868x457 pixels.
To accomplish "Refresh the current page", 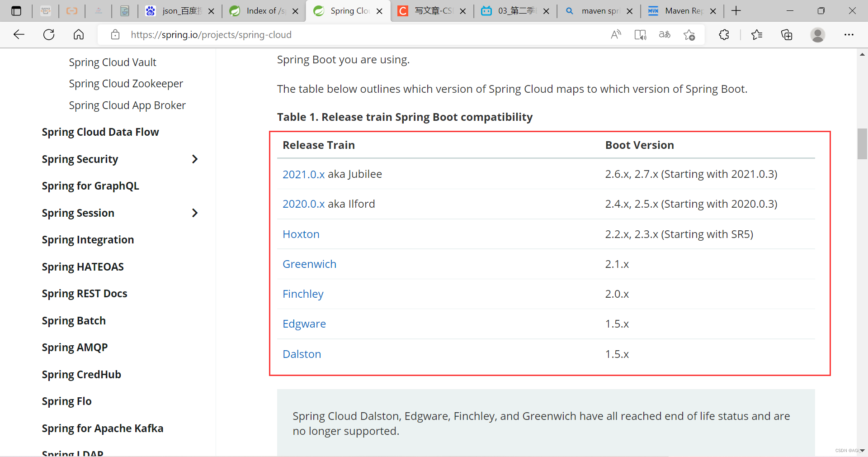I will [x=48, y=34].
